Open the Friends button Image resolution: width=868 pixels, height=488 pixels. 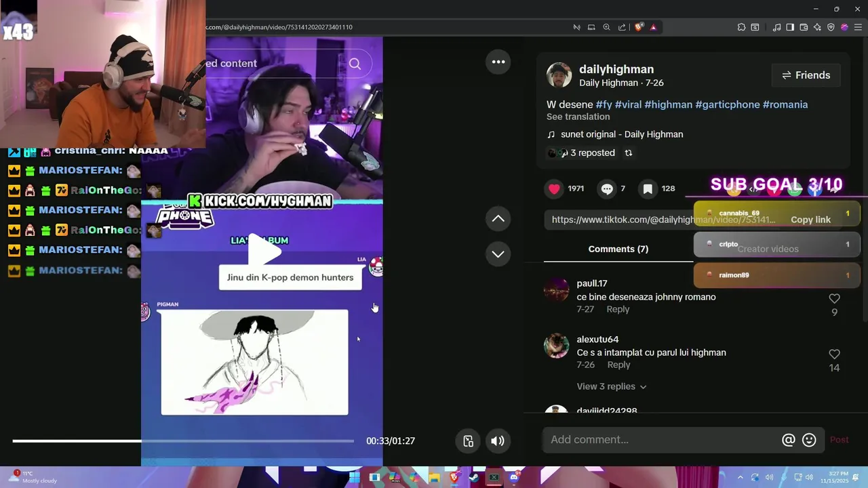806,75
